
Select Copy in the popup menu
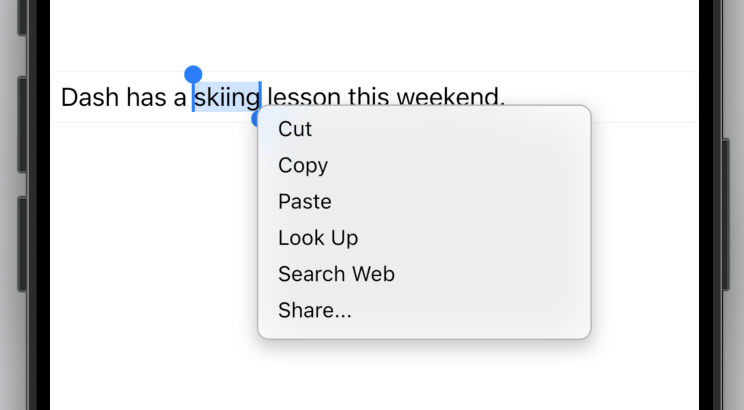click(x=303, y=165)
